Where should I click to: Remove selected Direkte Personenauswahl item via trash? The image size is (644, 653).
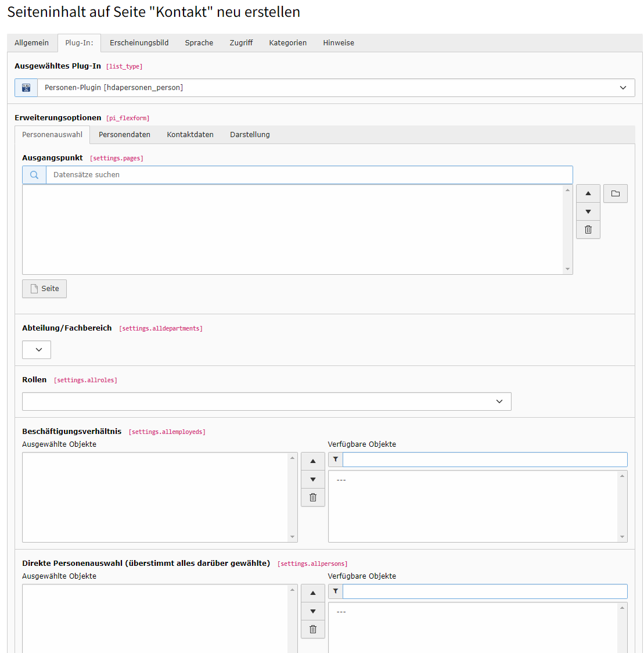[x=313, y=629]
